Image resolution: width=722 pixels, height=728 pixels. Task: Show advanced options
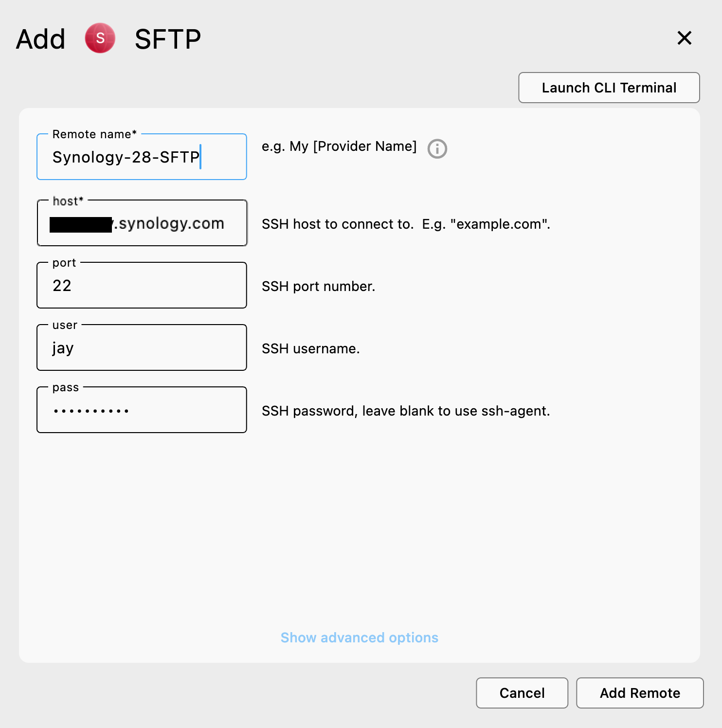tap(360, 637)
